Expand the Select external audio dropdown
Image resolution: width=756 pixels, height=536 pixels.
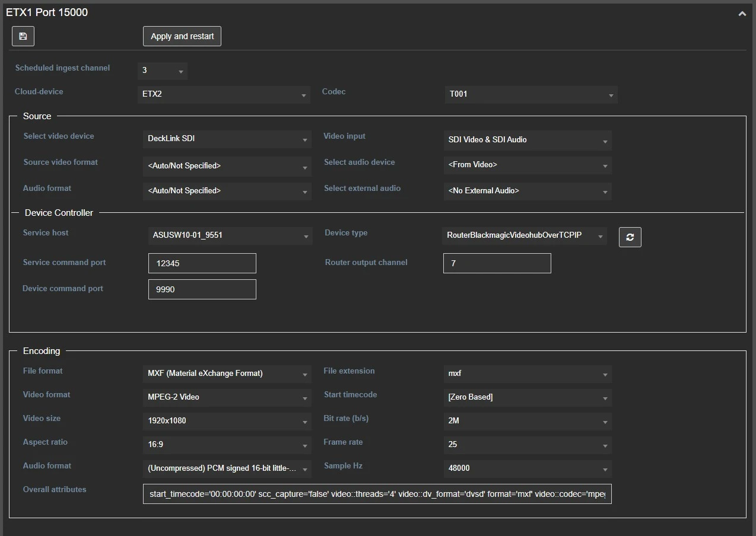(x=527, y=191)
